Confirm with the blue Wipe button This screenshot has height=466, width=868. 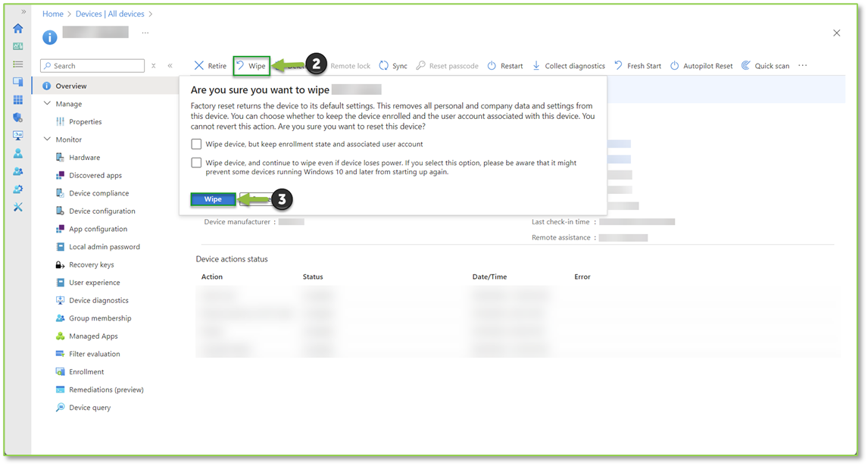pyautogui.click(x=213, y=199)
